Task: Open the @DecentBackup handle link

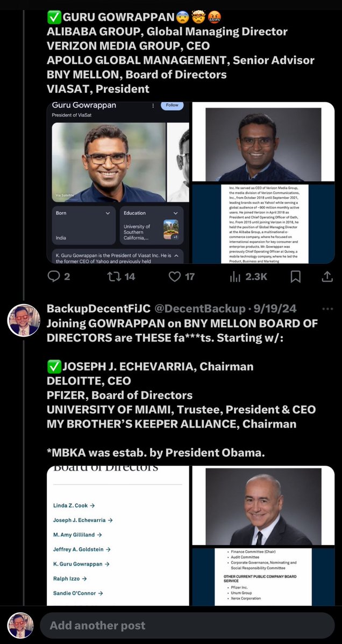Action: click(199, 309)
